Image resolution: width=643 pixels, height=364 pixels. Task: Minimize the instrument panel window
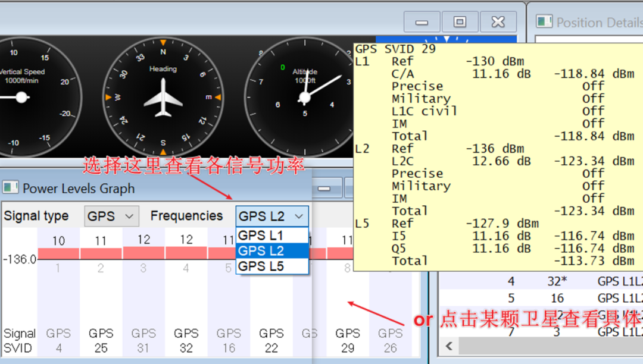pyautogui.click(x=422, y=22)
